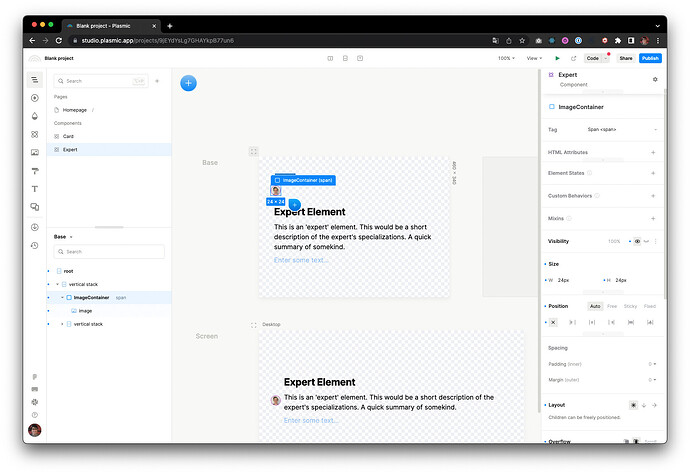Set Position to Free

pyautogui.click(x=612, y=306)
